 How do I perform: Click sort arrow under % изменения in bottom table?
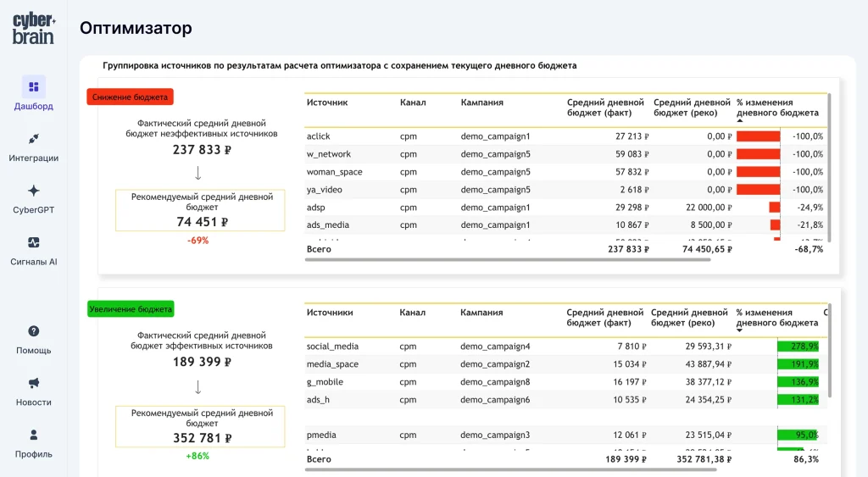click(740, 331)
